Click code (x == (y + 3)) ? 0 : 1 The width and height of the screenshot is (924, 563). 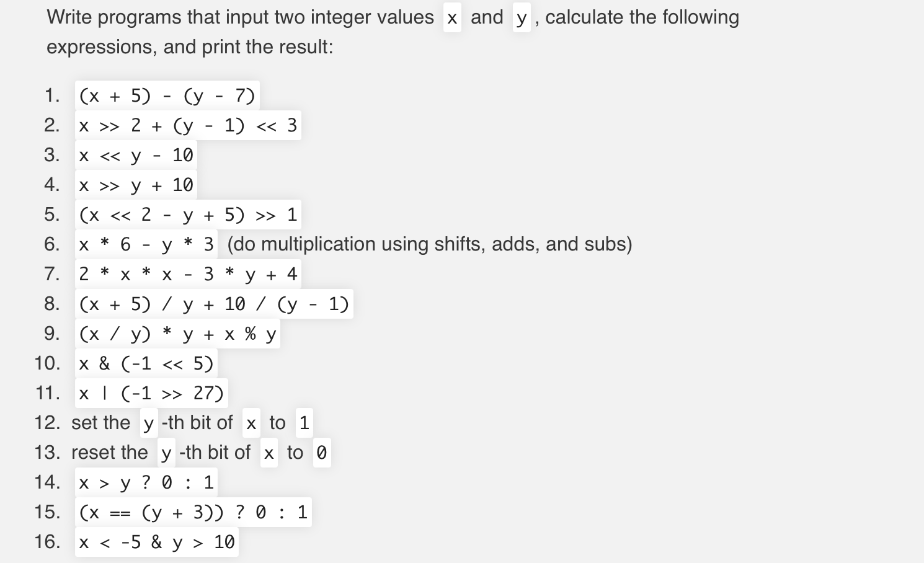[193, 512]
